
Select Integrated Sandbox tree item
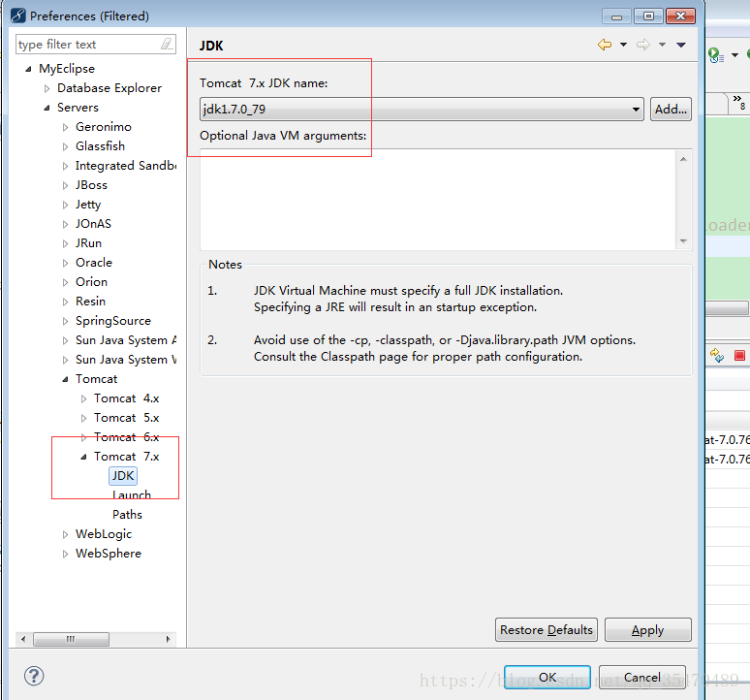[x=126, y=166]
